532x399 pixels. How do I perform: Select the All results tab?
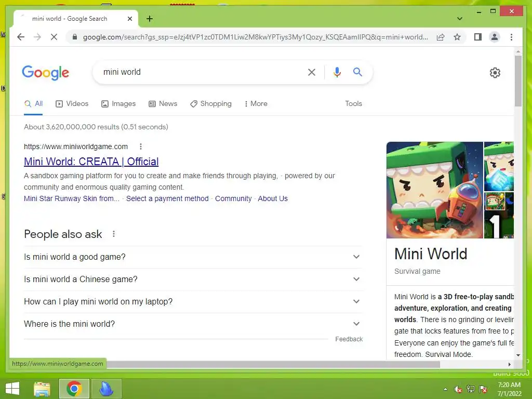click(x=33, y=104)
